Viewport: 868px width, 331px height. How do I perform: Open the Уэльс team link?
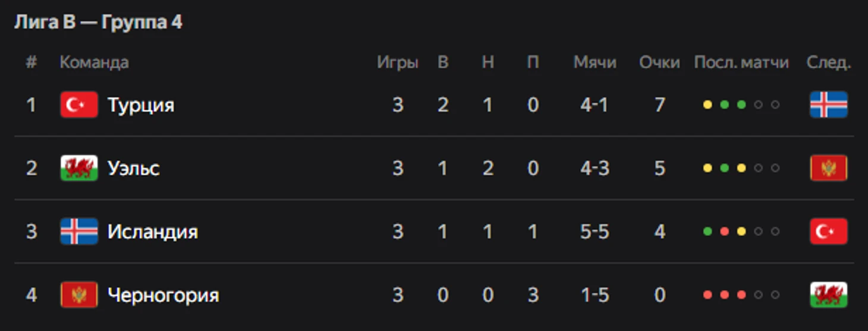[x=134, y=168]
